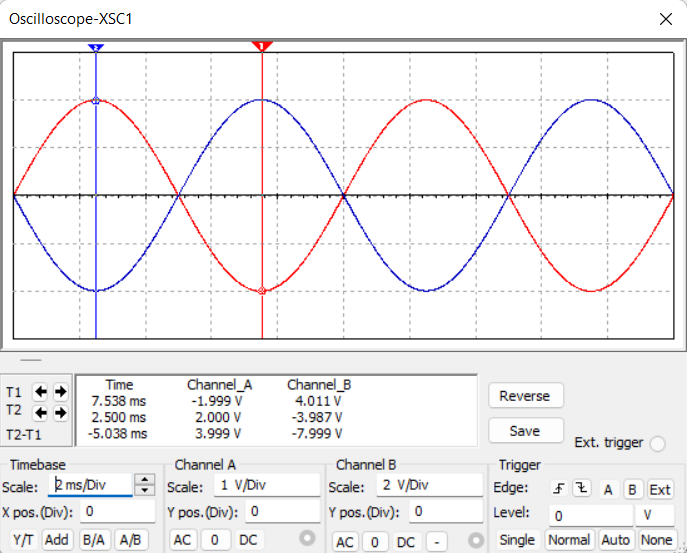This screenshot has width=687, height=553.
Task: Select Auto trigger mode
Action: coord(615,540)
